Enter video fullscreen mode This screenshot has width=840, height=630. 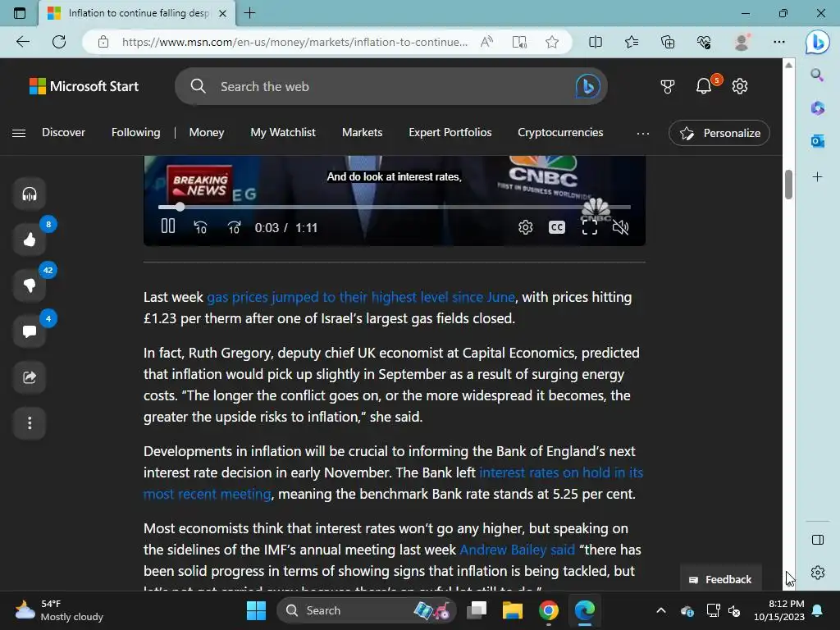589,227
